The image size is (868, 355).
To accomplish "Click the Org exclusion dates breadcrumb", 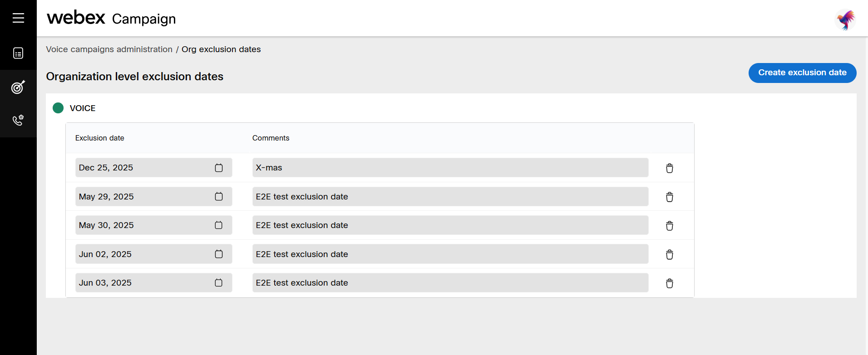I will point(221,49).
